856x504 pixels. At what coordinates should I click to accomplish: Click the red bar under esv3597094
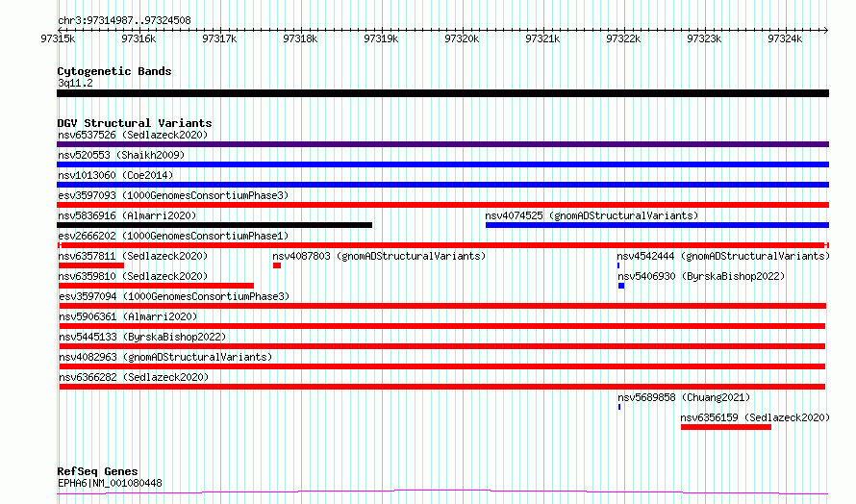click(x=442, y=306)
